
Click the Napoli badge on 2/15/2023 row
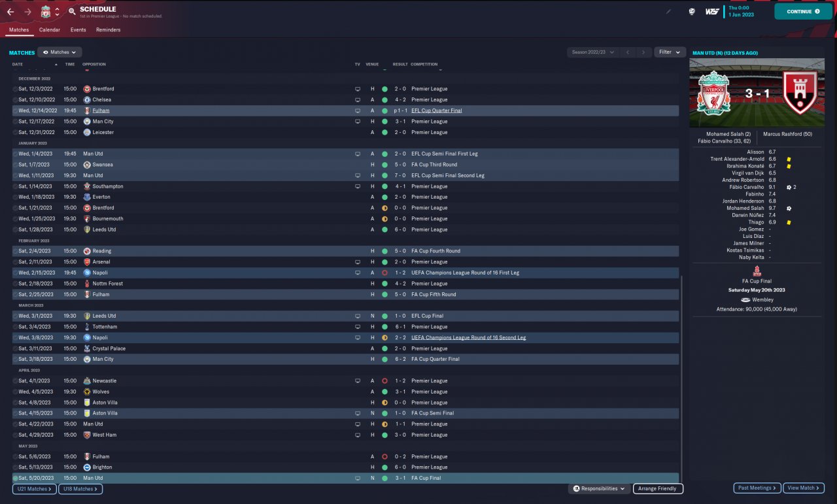click(x=87, y=273)
